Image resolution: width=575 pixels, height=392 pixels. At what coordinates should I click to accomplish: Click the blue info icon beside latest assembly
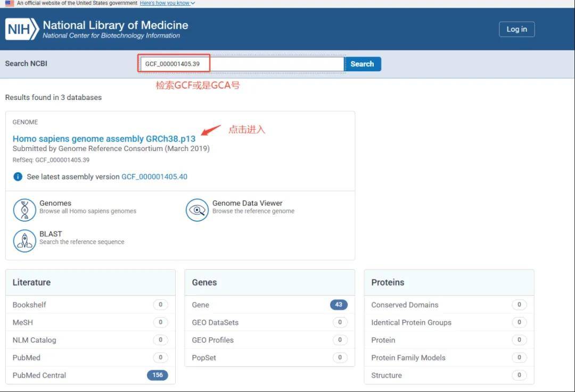coord(18,177)
